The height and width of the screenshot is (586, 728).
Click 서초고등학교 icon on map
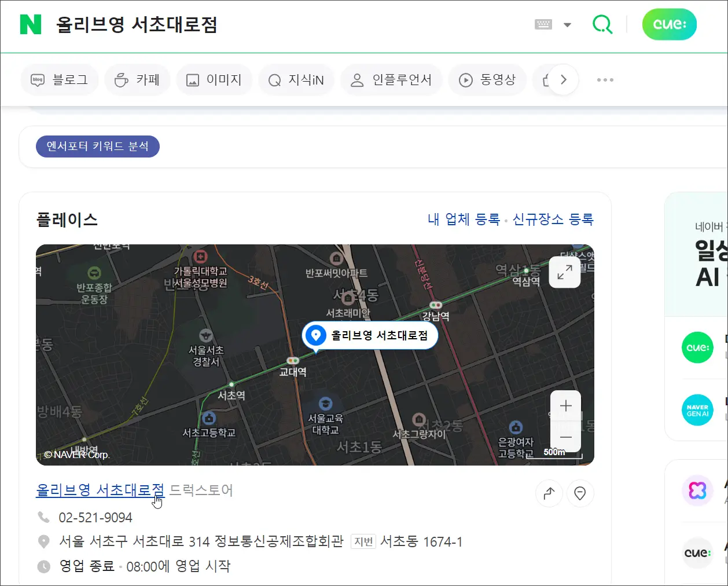(209, 418)
